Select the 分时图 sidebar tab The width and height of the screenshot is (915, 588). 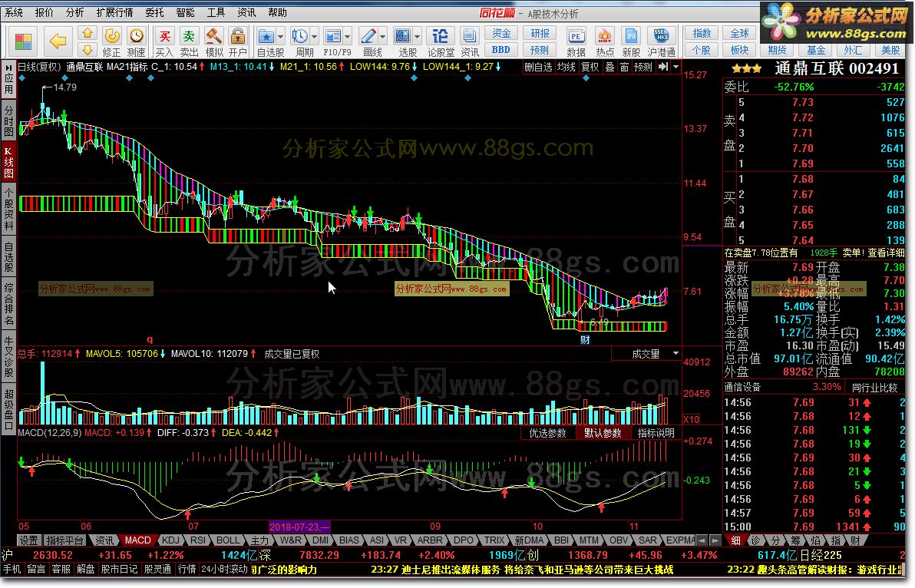(8, 121)
